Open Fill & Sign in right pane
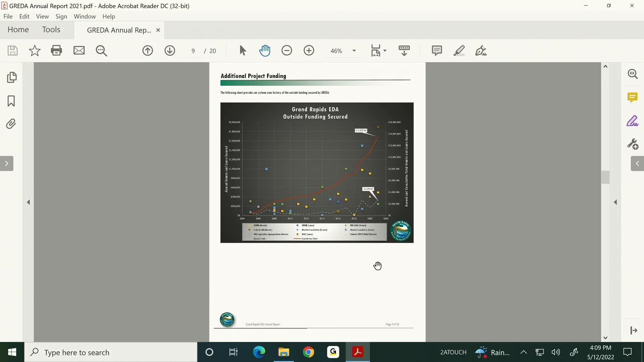This screenshot has height=362, width=644. tap(633, 121)
